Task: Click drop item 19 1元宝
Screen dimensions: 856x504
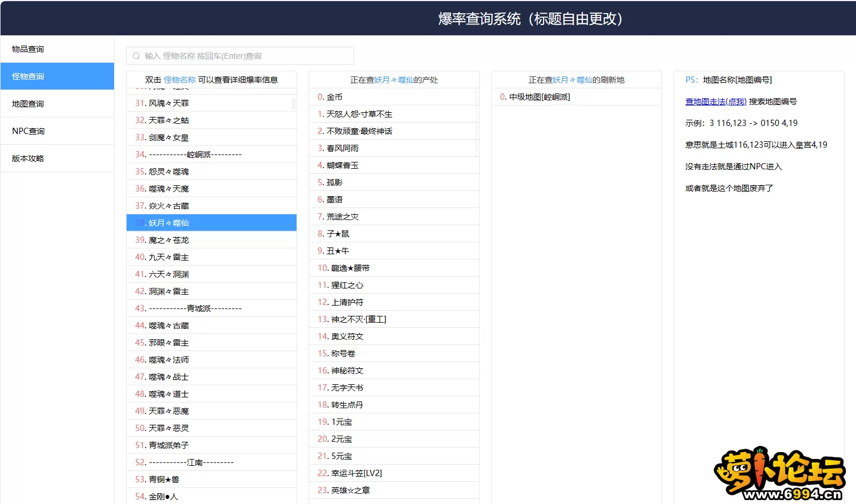Action: (394, 422)
